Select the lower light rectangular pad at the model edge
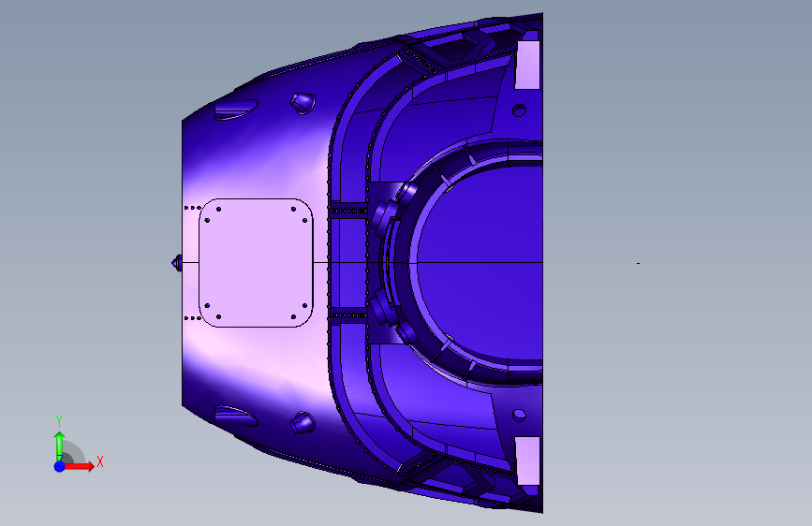812x526 pixels. pos(527,460)
